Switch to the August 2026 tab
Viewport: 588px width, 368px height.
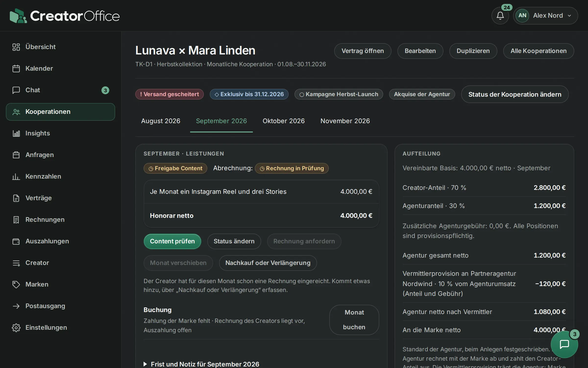(x=160, y=121)
